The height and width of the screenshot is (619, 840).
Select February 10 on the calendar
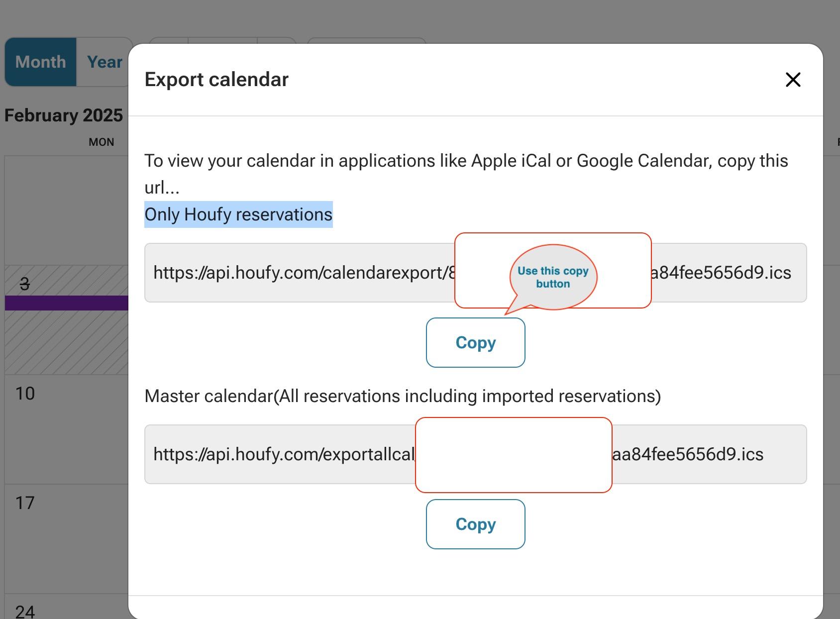(x=25, y=394)
